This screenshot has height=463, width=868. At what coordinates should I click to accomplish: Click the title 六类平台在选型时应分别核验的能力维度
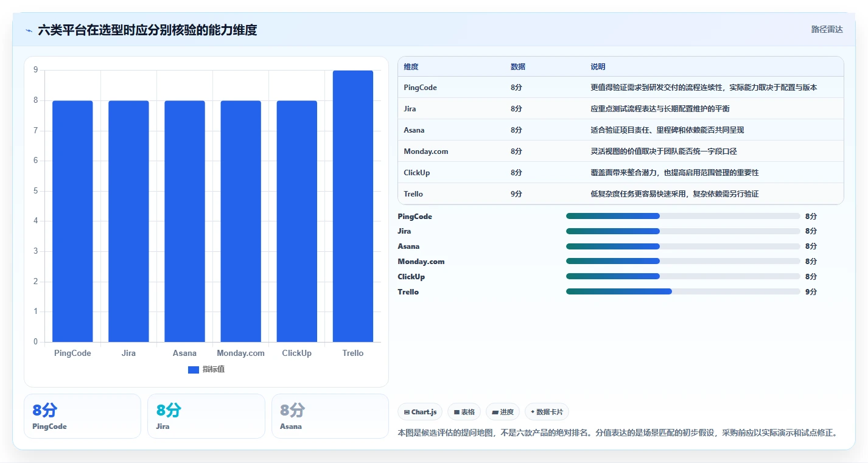tap(147, 30)
